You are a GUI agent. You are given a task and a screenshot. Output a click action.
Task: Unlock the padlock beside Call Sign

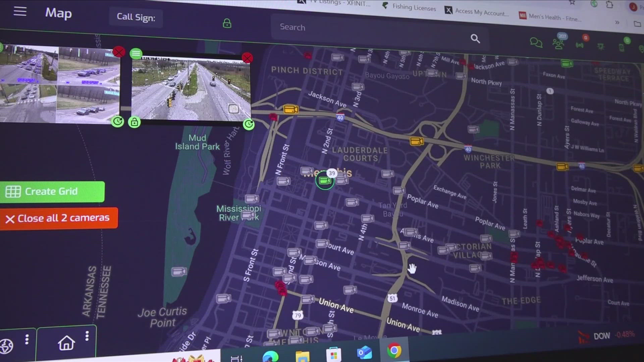pyautogui.click(x=226, y=23)
